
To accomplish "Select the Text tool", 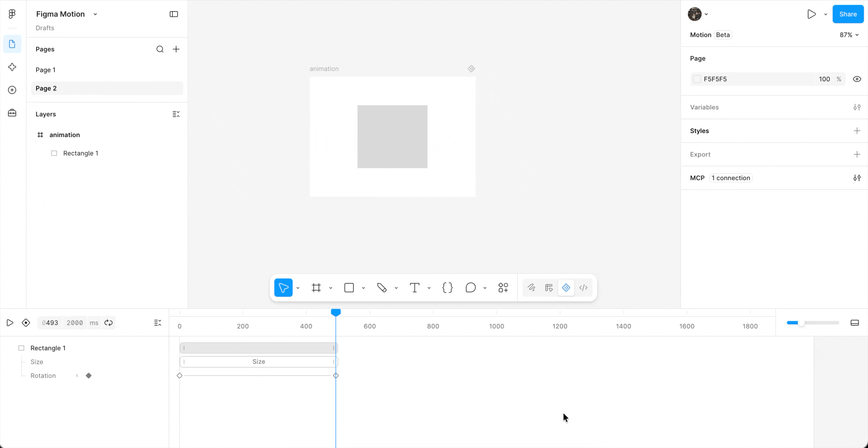I will click(414, 288).
